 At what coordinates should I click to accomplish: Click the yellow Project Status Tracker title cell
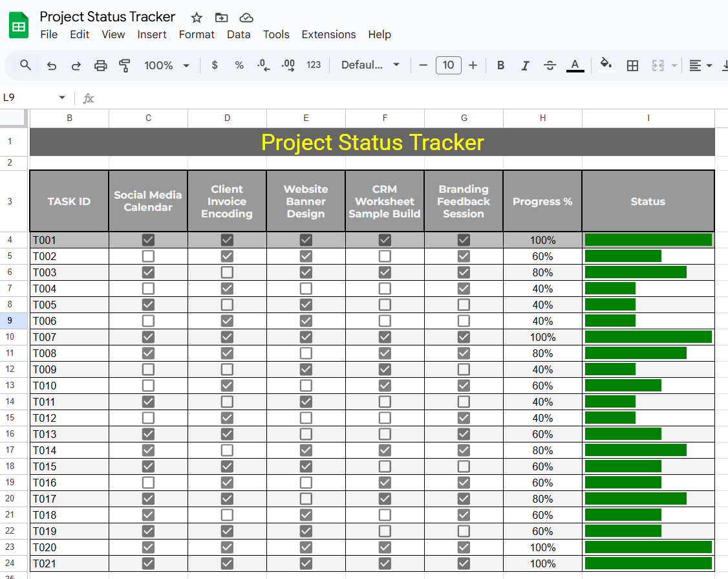[x=372, y=142]
